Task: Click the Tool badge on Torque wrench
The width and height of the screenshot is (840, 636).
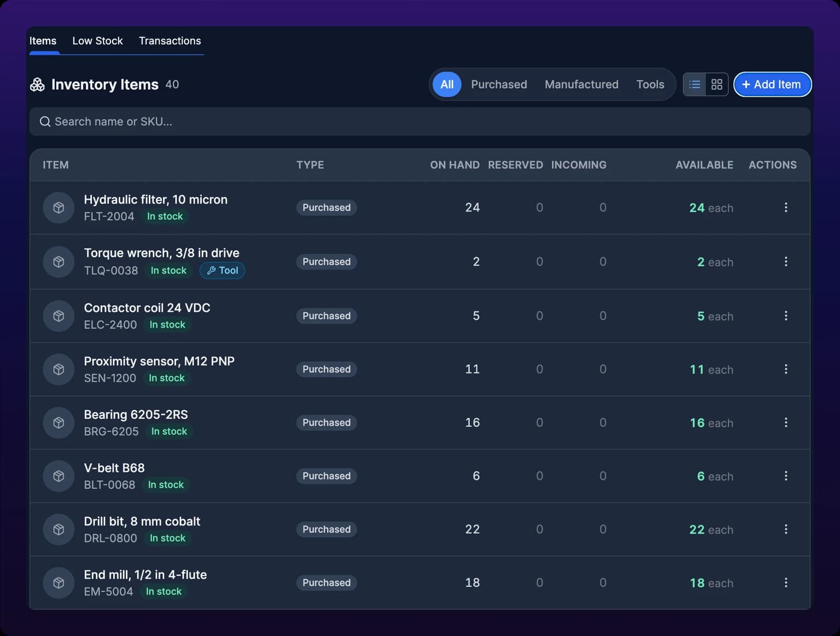Action: 222,270
